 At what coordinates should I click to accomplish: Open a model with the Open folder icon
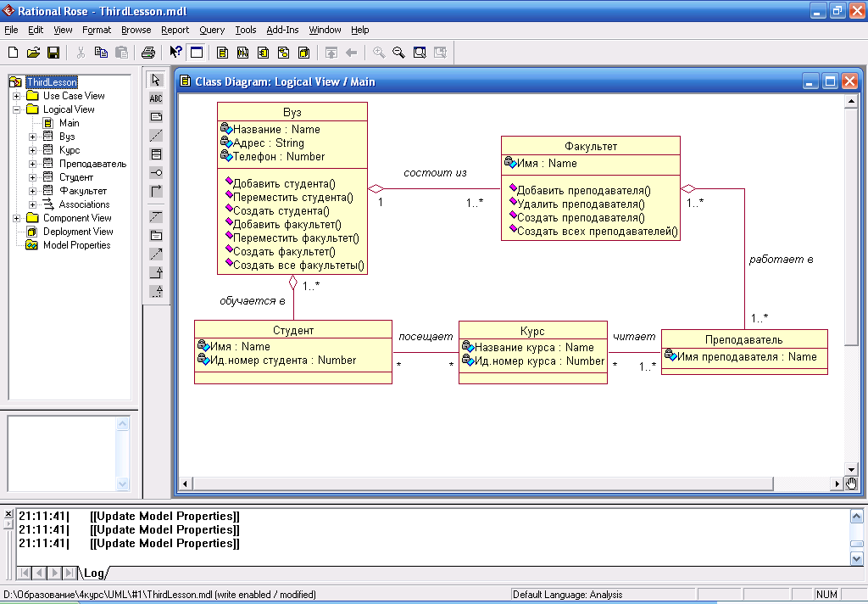point(33,53)
